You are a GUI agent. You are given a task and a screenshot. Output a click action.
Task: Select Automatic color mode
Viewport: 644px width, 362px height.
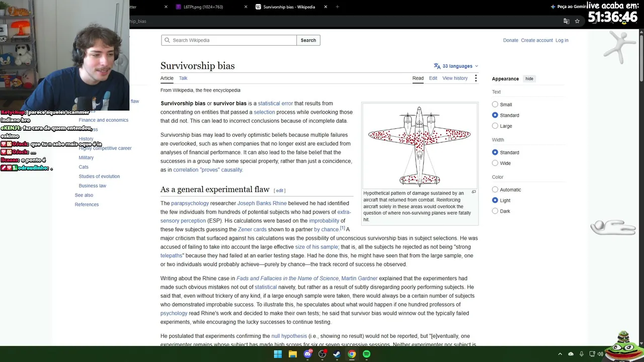(495, 190)
